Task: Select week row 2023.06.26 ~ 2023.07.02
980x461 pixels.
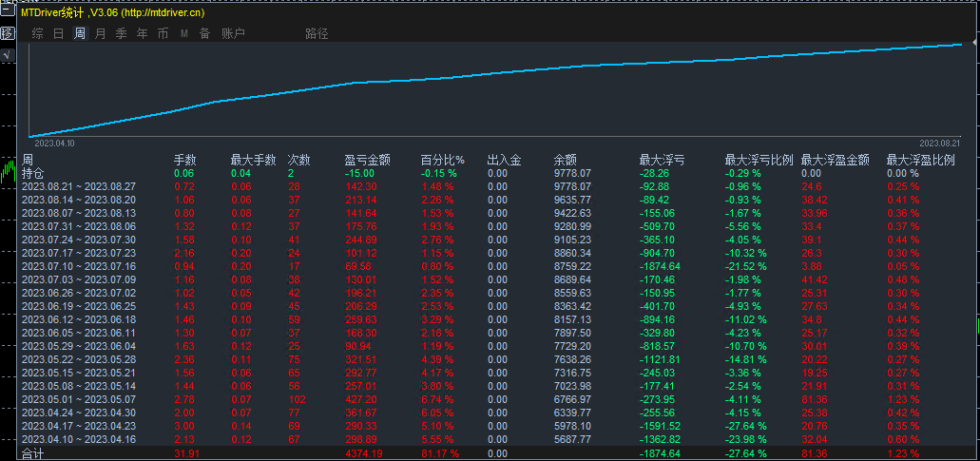Action: pyautogui.click(x=497, y=293)
